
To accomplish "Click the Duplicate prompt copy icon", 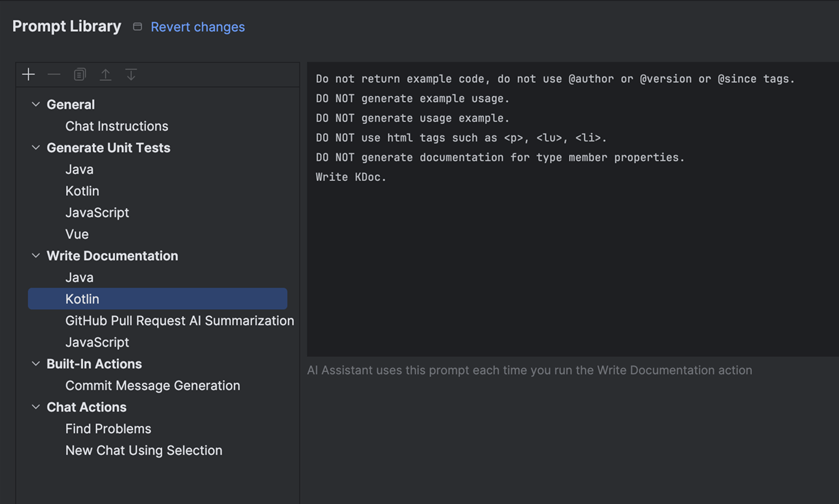I will coord(80,74).
